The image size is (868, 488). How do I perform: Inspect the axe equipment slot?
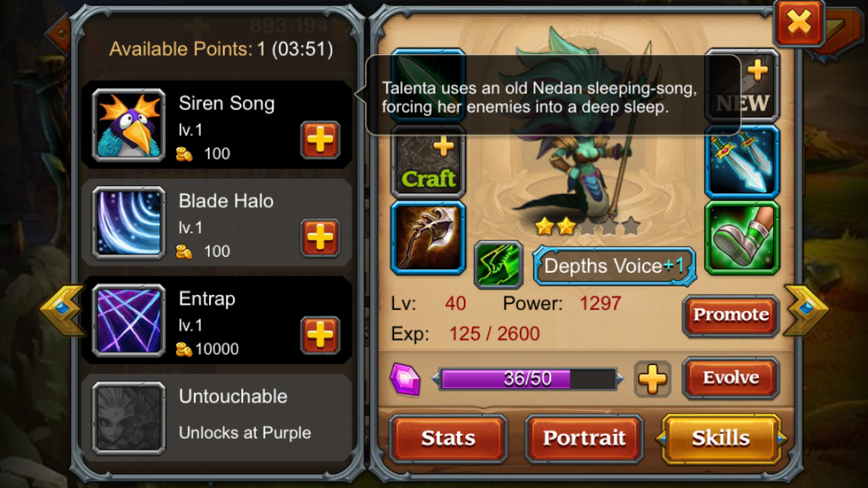428,238
